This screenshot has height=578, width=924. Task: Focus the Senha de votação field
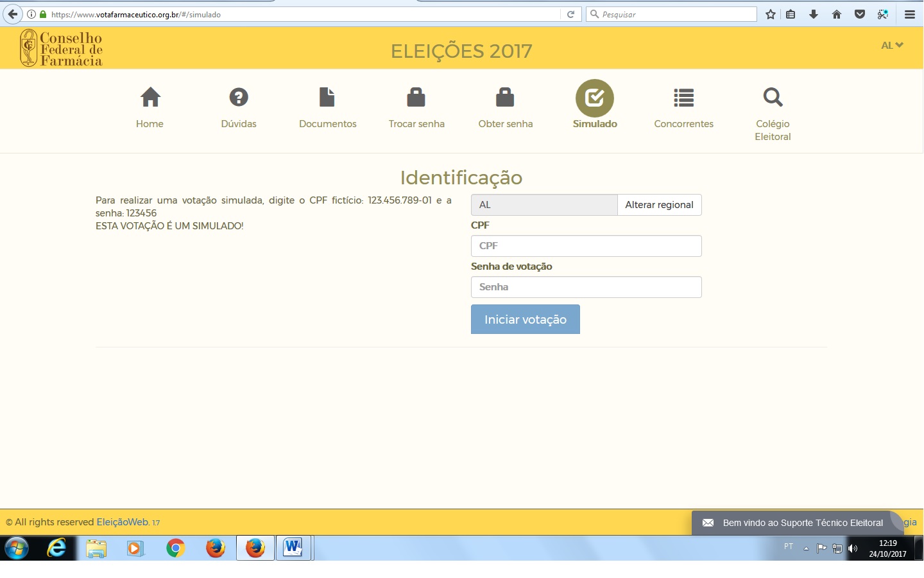click(x=586, y=287)
